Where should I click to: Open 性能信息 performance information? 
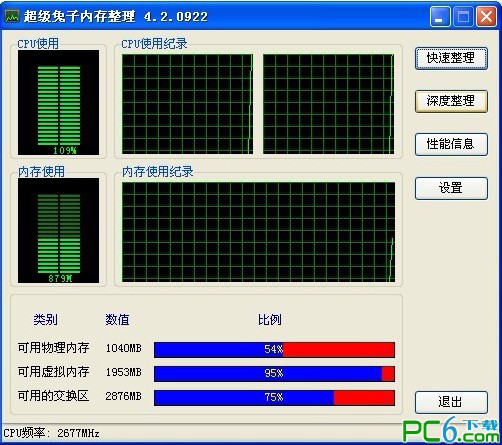(451, 144)
